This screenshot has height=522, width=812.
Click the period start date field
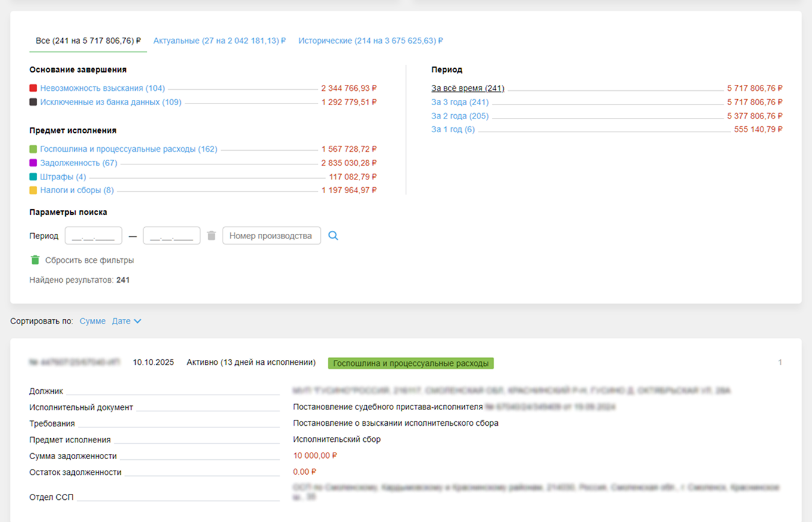93,236
